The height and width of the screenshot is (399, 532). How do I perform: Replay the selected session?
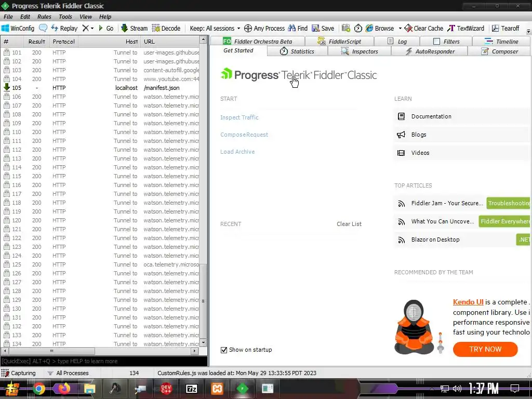(x=64, y=28)
